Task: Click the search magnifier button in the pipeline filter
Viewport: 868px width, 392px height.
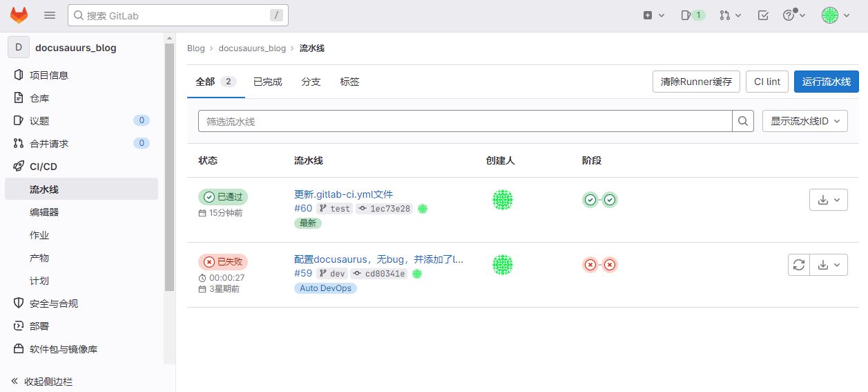Action: point(742,121)
